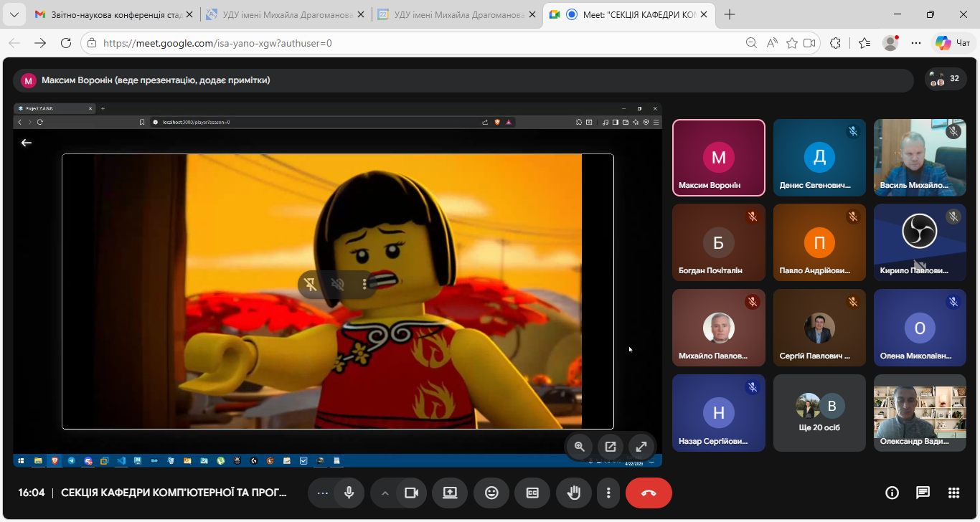Raise your hand in the meeting
980x522 pixels.
[x=574, y=493]
